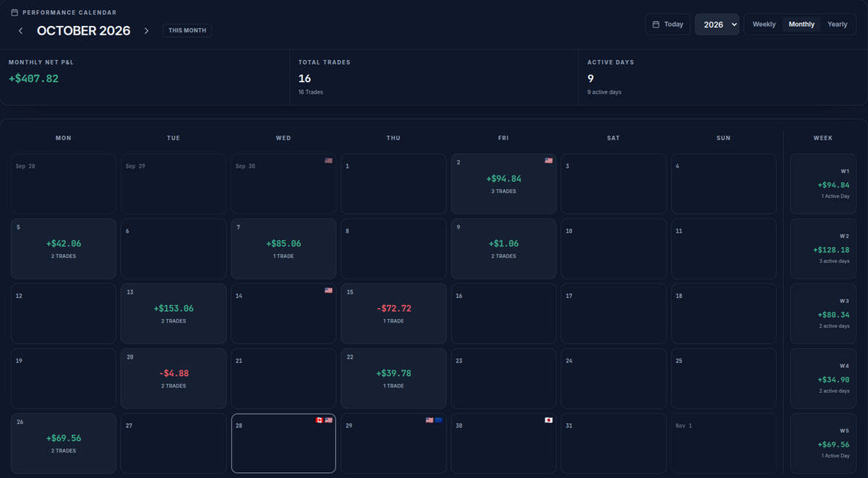Click the Total Trades count 16

[305, 78]
